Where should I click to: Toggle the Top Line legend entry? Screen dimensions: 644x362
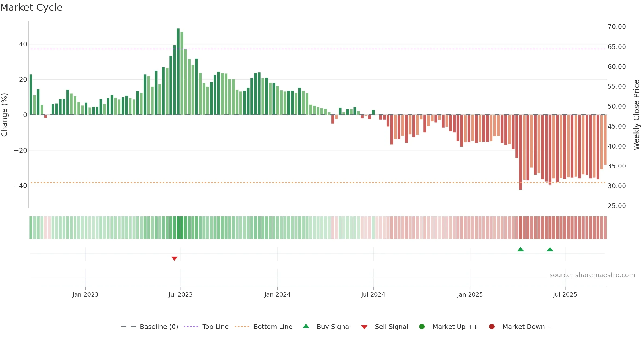coord(206,327)
